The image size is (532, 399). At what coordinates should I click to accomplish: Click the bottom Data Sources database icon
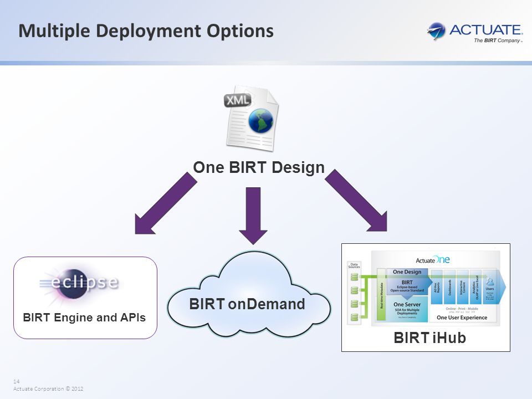[x=354, y=317]
